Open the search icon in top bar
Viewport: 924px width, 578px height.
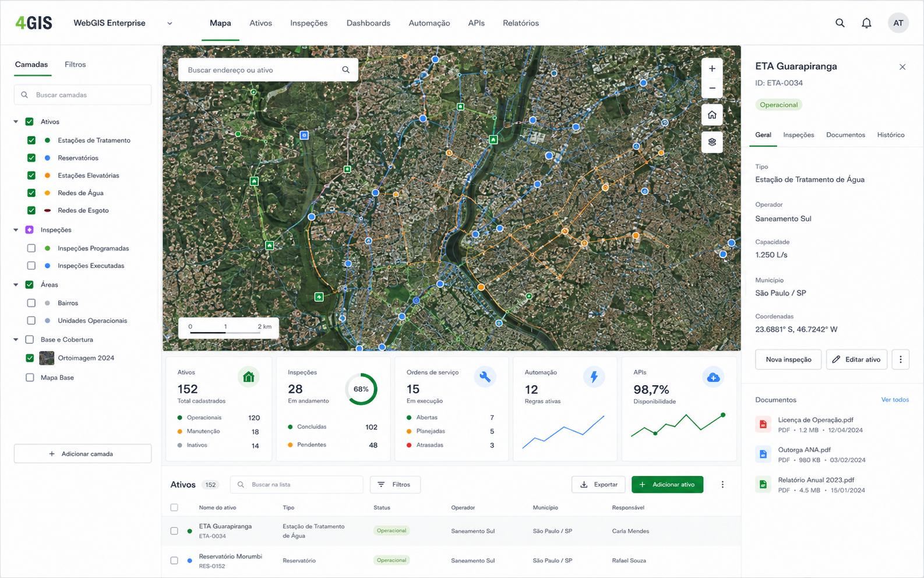tap(840, 23)
